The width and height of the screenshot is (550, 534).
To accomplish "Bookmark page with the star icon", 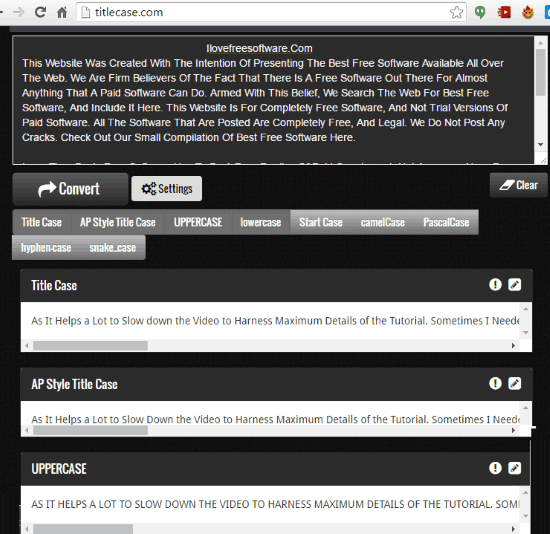I will [456, 12].
